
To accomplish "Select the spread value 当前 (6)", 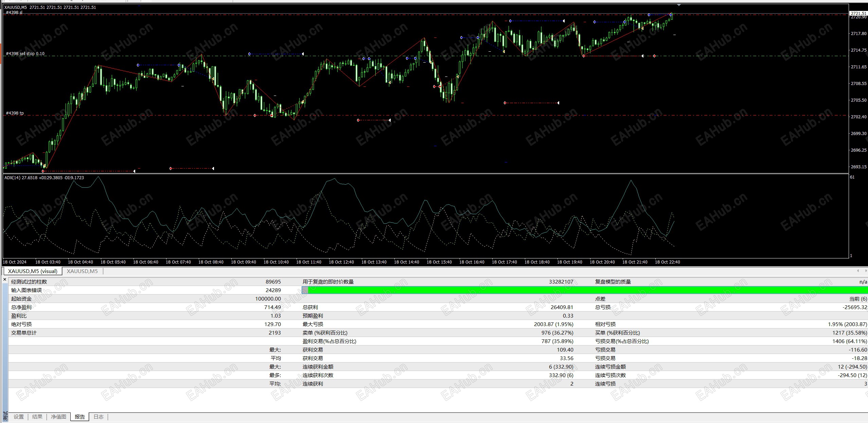I will (858, 299).
